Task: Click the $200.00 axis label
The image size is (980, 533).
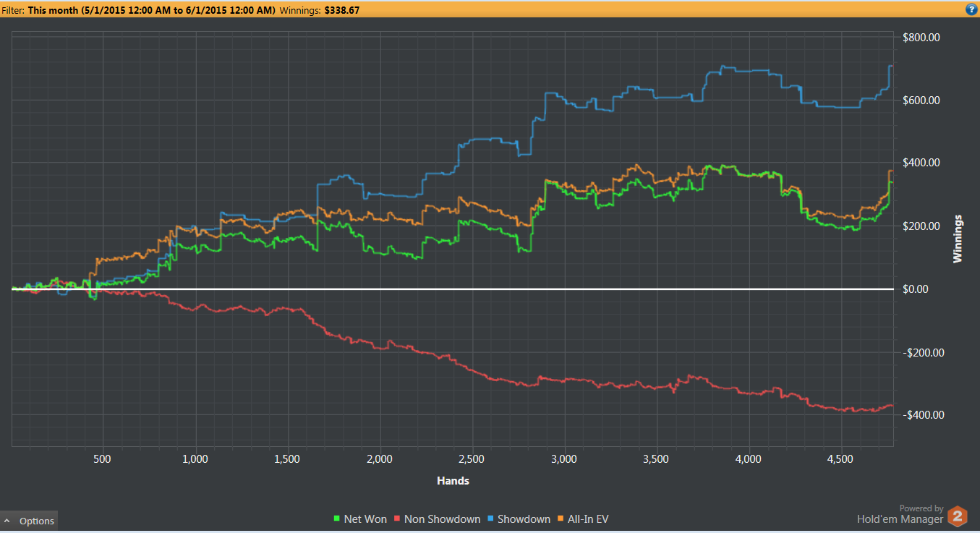Action: click(x=921, y=226)
